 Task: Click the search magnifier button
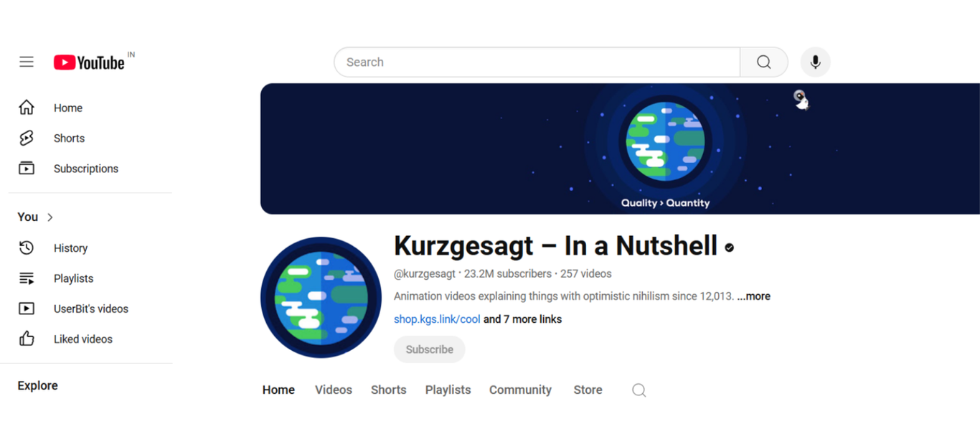pos(764,62)
